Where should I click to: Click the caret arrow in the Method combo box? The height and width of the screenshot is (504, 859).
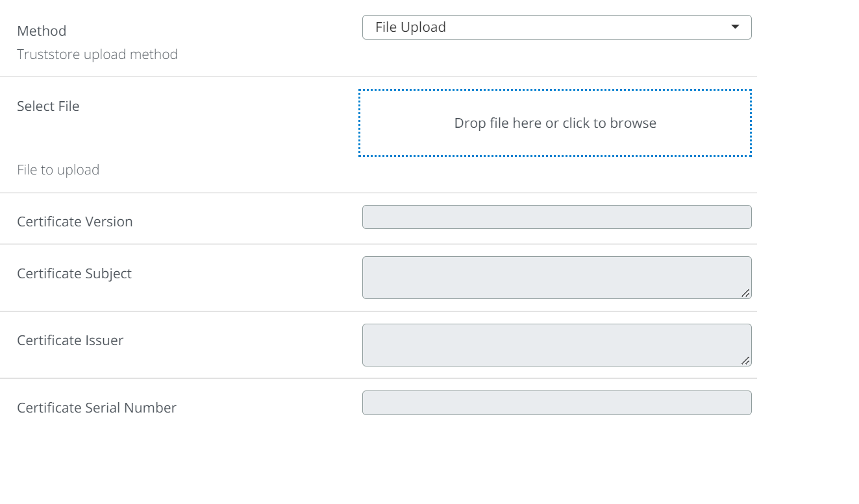735,27
